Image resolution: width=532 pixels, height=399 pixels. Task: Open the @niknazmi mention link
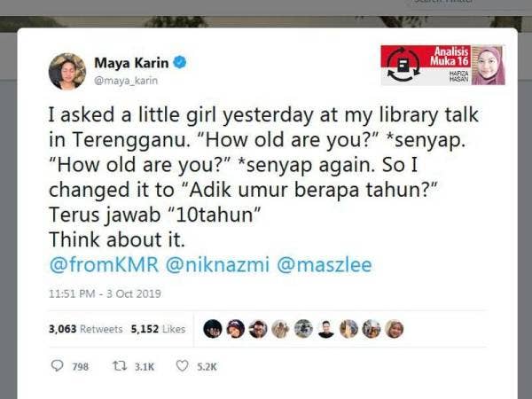(217, 264)
